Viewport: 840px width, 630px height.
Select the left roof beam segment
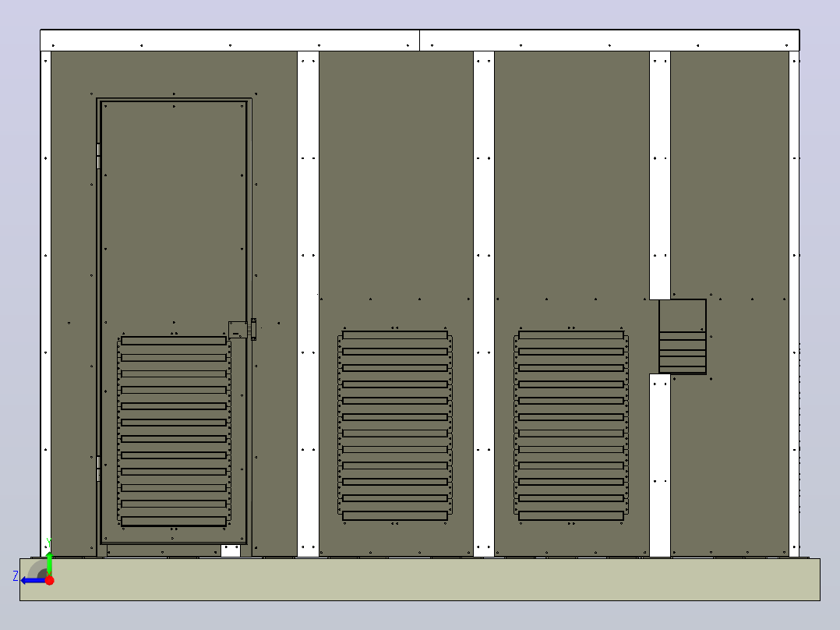230,41
